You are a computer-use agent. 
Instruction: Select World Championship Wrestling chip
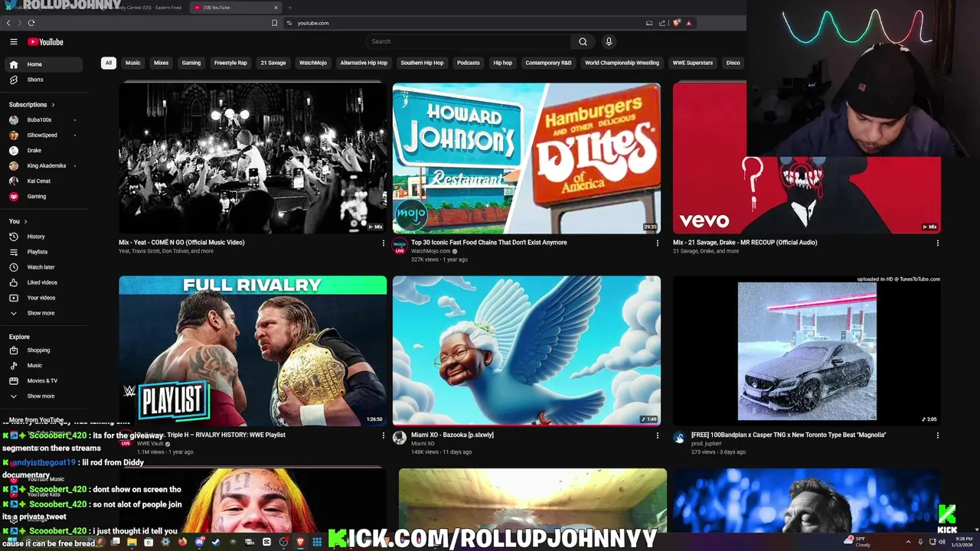622,63
